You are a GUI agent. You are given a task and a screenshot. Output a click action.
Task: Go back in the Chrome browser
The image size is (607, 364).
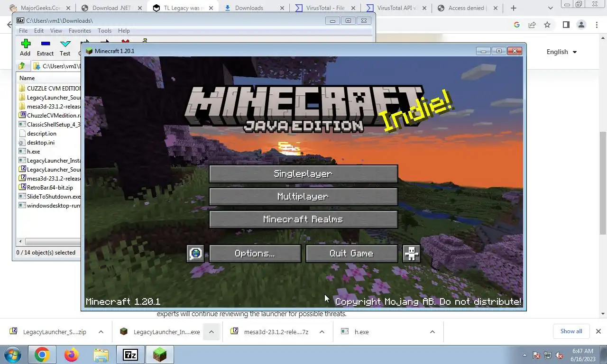9,25
